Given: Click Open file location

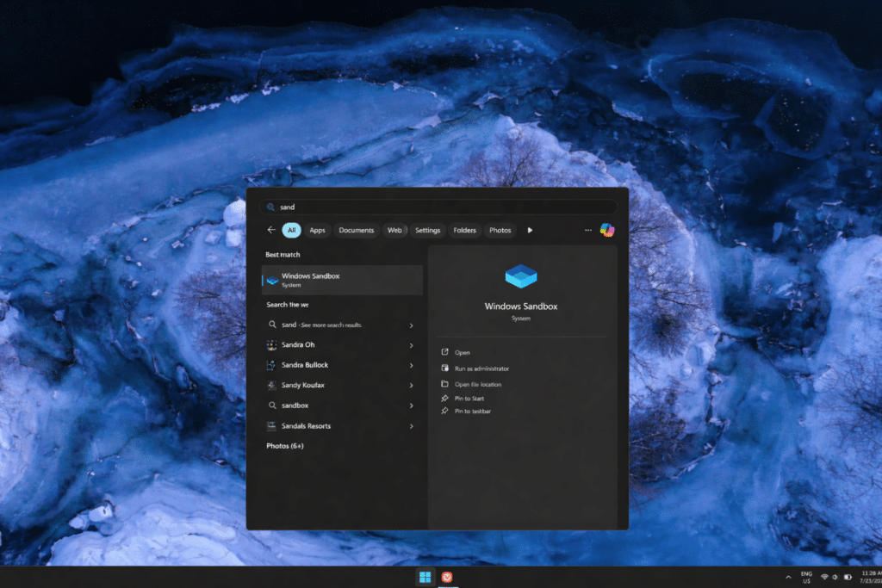Looking at the screenshot, I should 478,385.
